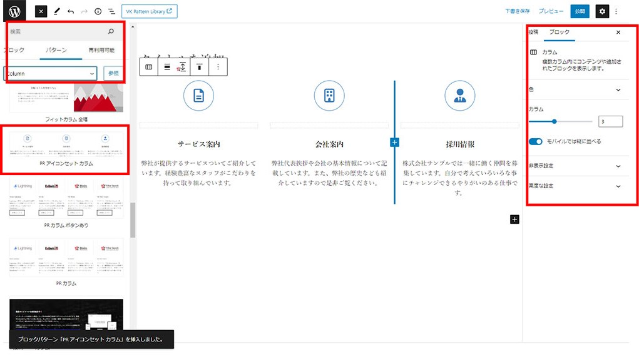Open the VK Pattern Library link
This screenshot has width=639, height=364.
(149, 11)
